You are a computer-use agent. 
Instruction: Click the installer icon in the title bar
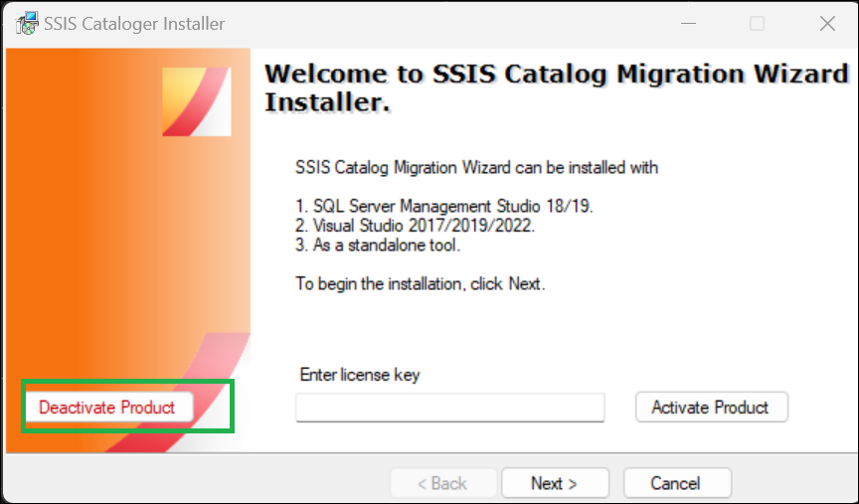point(27,23)
